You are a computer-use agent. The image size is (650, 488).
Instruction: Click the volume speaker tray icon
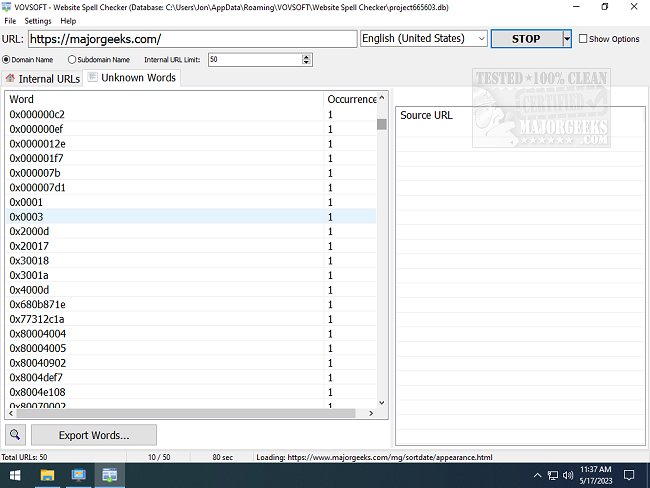tap(568, 476)
